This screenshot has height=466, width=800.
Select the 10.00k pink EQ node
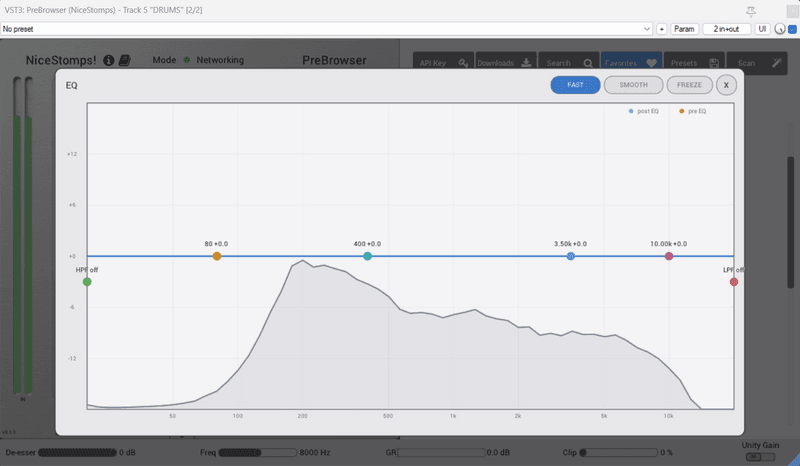coord(669,256)
